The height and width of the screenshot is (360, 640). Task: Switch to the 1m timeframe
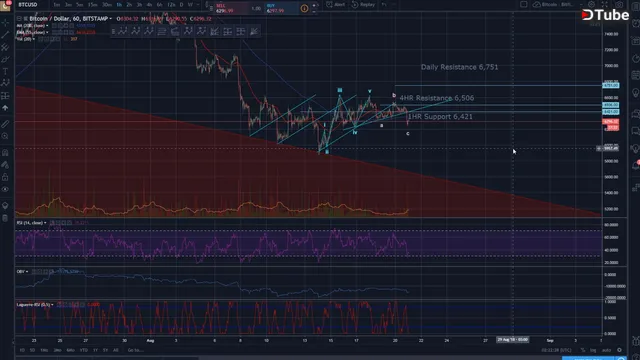(57, 5)
